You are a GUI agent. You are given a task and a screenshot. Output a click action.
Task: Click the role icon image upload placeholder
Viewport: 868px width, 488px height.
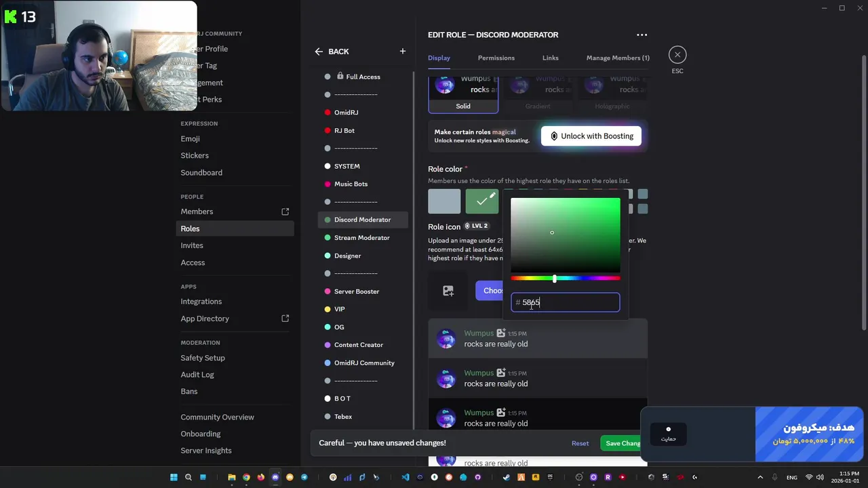[x=448, y=291]
